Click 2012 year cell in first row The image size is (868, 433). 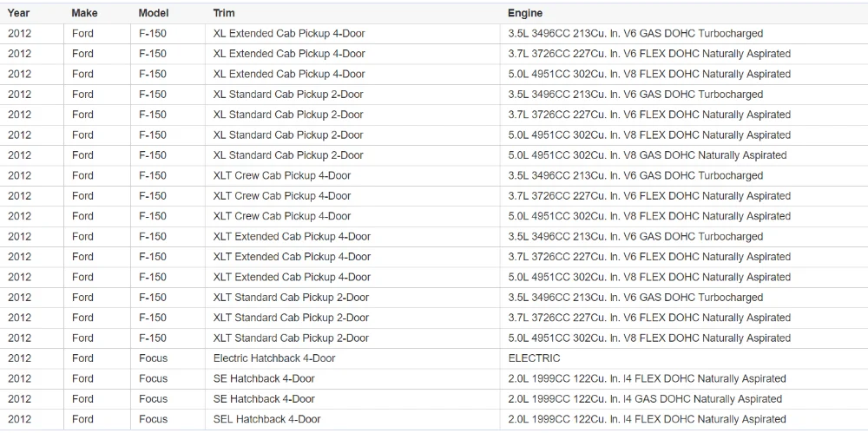(19, 34)
